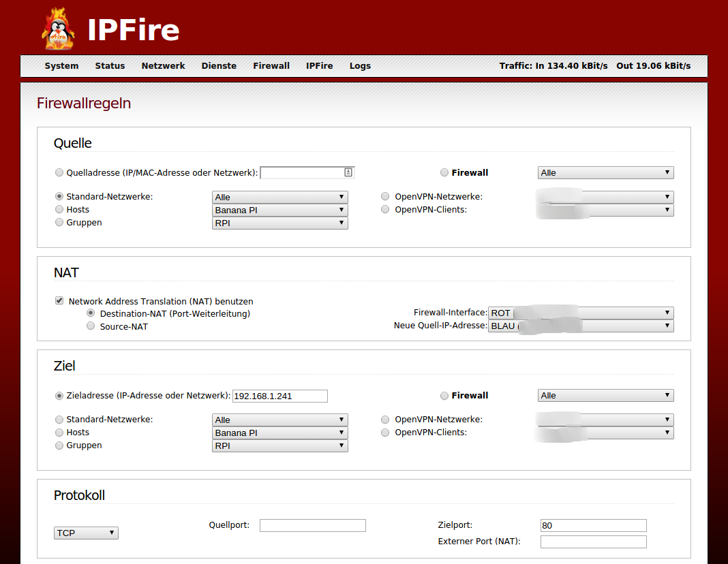Click the Firewallregeln page heading
728x564 pixels.
pyautogui.click(x=84, y=103)
